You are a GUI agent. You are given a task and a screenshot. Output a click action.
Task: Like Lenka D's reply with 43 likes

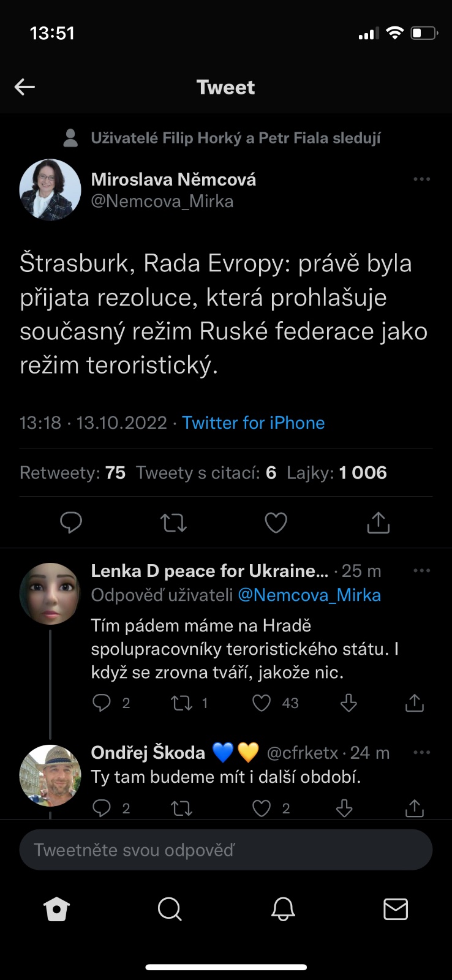point(262,703)
